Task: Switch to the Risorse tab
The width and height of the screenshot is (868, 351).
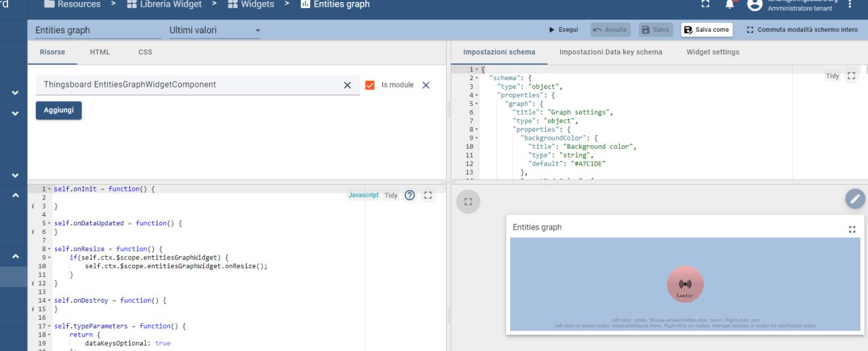Action: (x=52, y=52)
